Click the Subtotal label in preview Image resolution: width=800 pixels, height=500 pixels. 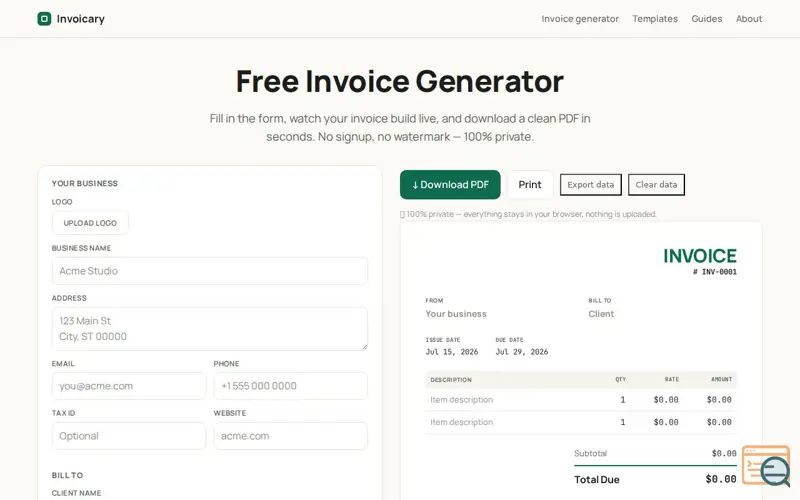pos(590,453)
